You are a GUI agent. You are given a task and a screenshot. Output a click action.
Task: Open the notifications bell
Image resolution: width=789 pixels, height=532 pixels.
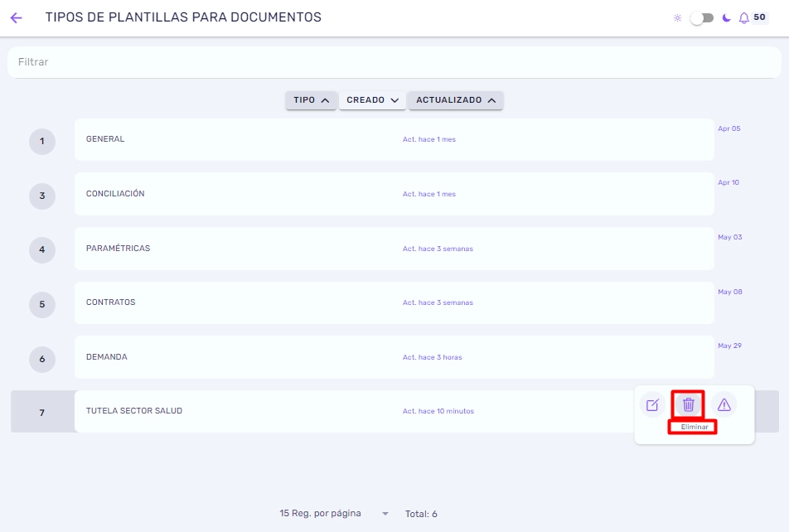[x=743, y=18]
